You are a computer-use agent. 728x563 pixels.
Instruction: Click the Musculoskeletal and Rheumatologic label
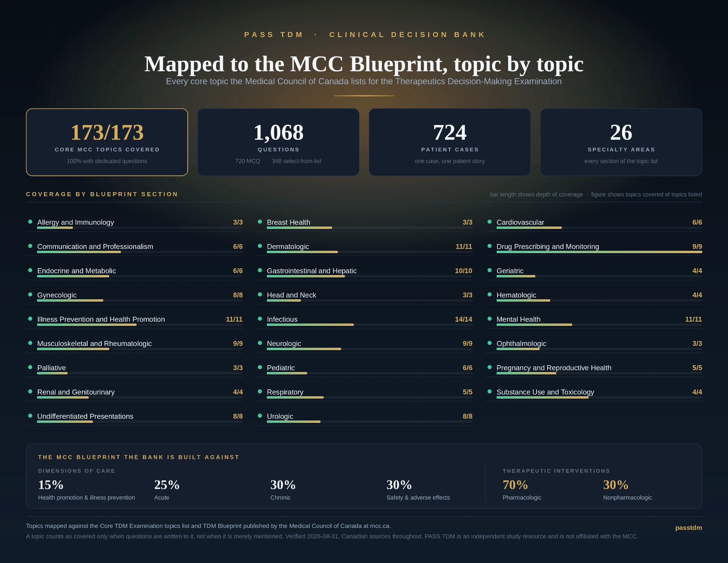[94, 344]
